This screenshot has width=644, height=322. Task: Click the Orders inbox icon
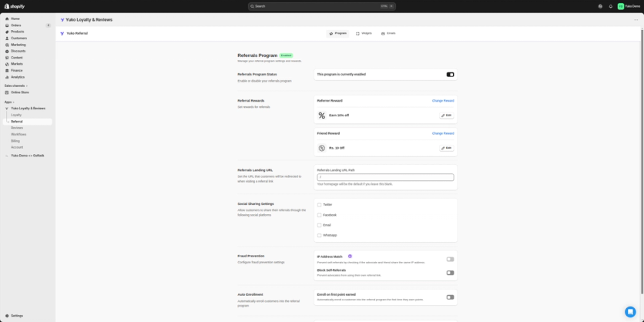(7, 25)
